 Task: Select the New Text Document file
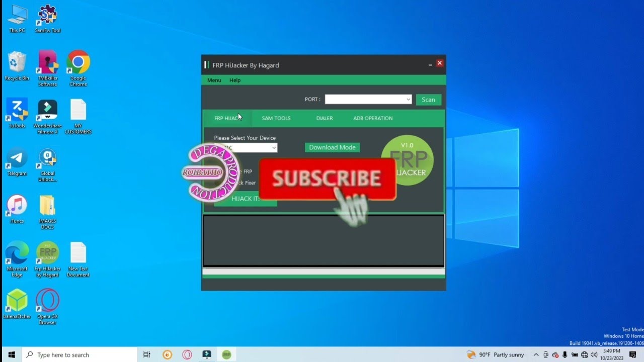(x=78, y=259)
